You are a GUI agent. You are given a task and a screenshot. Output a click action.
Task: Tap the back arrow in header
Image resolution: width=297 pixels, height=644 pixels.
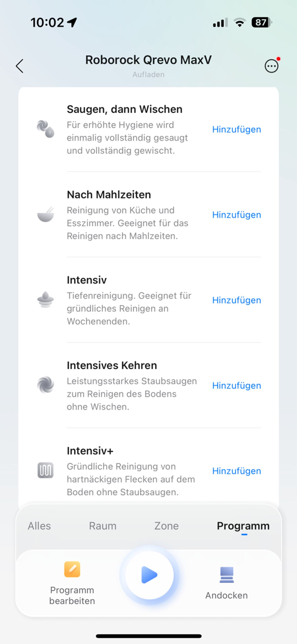coord(20,66)
